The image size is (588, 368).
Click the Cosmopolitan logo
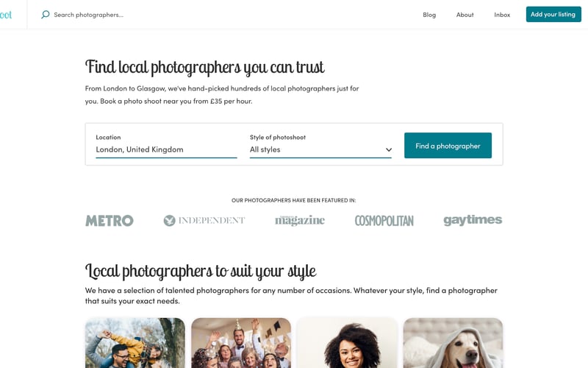[x=384, y=221]
